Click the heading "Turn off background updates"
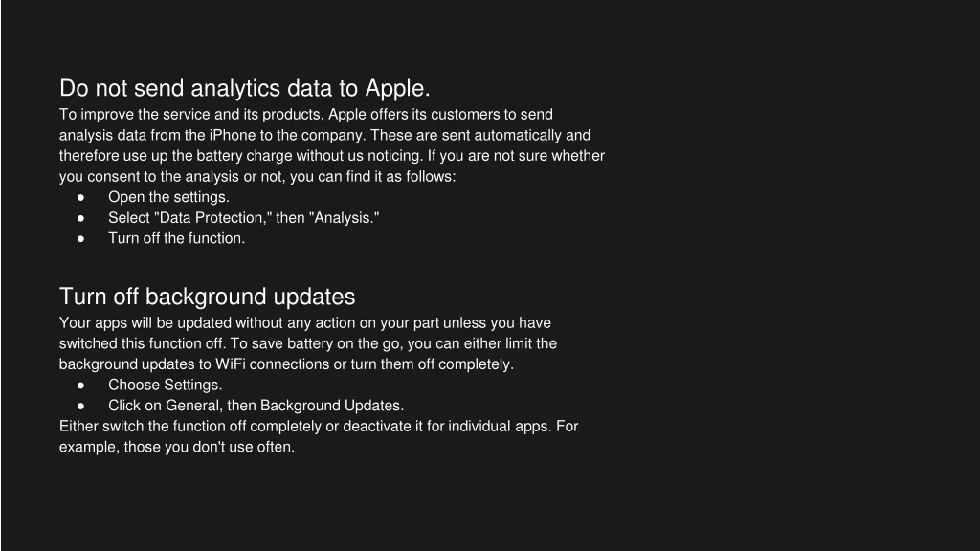 coord(207,297)
